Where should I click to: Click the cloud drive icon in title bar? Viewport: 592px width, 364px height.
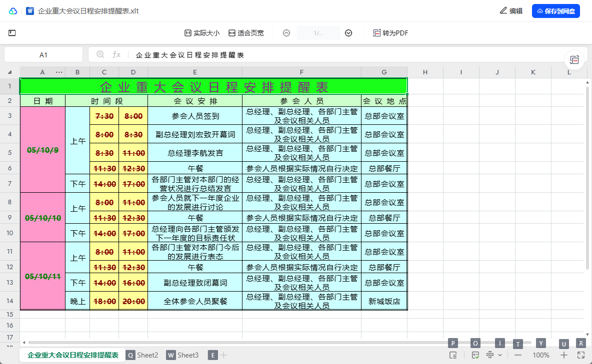(x=13, y=11)
